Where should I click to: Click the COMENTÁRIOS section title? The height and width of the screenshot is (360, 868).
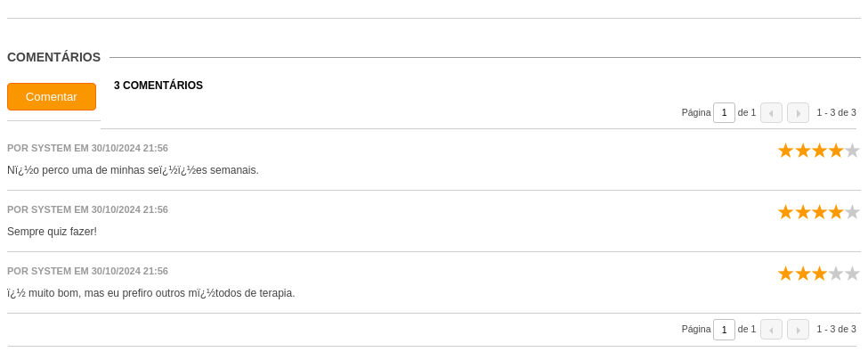click(x=53, y=57)
